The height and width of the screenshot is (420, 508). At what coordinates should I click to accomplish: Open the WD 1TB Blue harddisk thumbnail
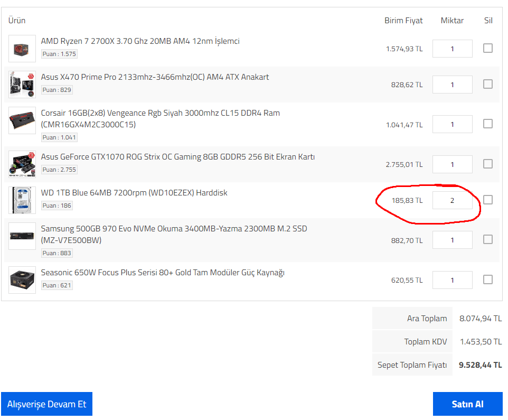coord(22,200)
